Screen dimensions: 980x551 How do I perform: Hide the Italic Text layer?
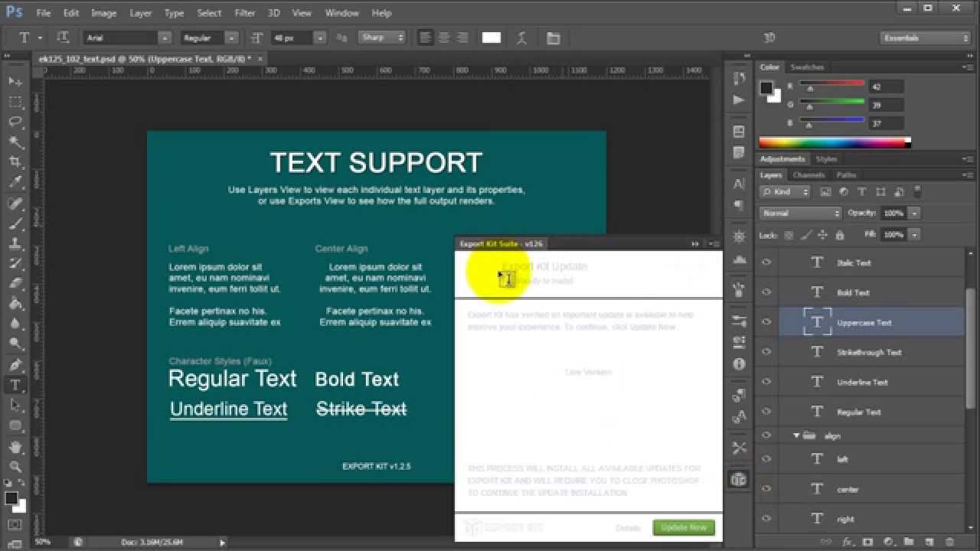pos(766,262)
